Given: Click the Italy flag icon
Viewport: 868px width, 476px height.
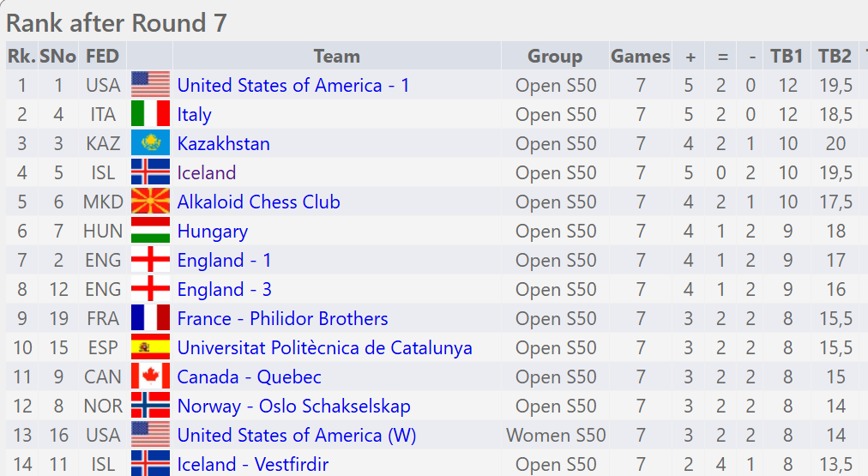Looking at the screenshot, I should tap(150, 114).
